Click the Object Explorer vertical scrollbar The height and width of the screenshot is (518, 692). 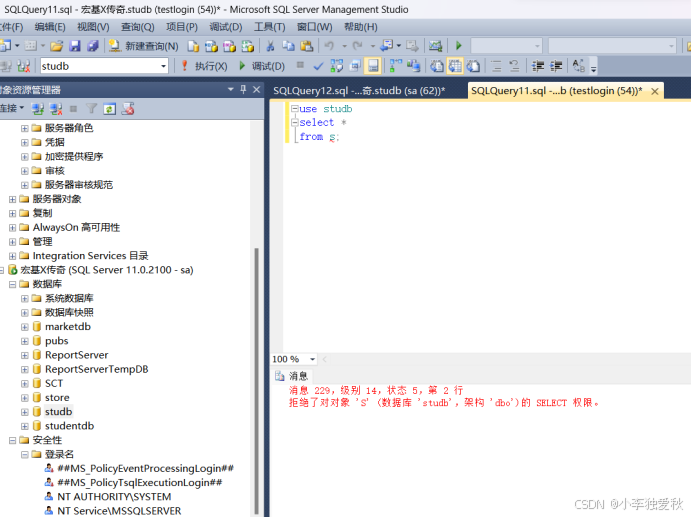pos(256,379)
